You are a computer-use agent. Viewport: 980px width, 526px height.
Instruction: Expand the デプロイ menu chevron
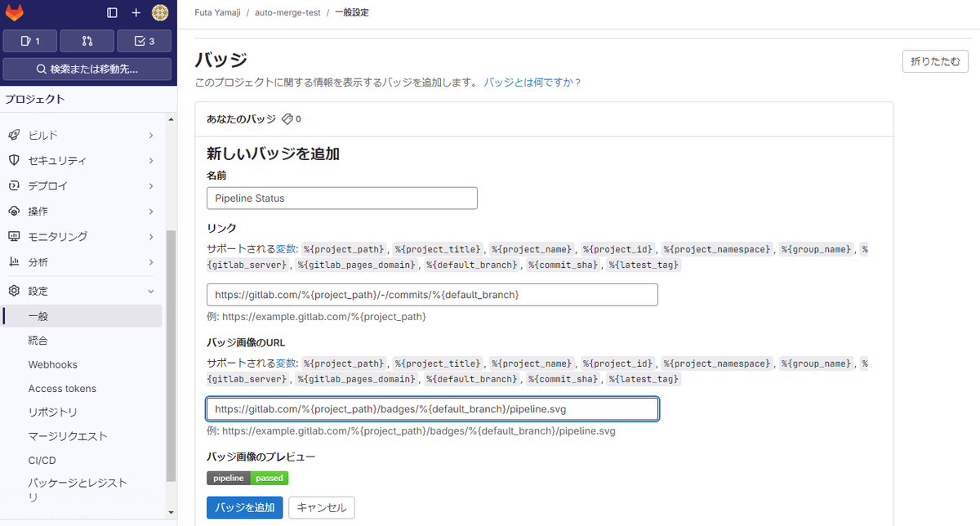[151, 186]
